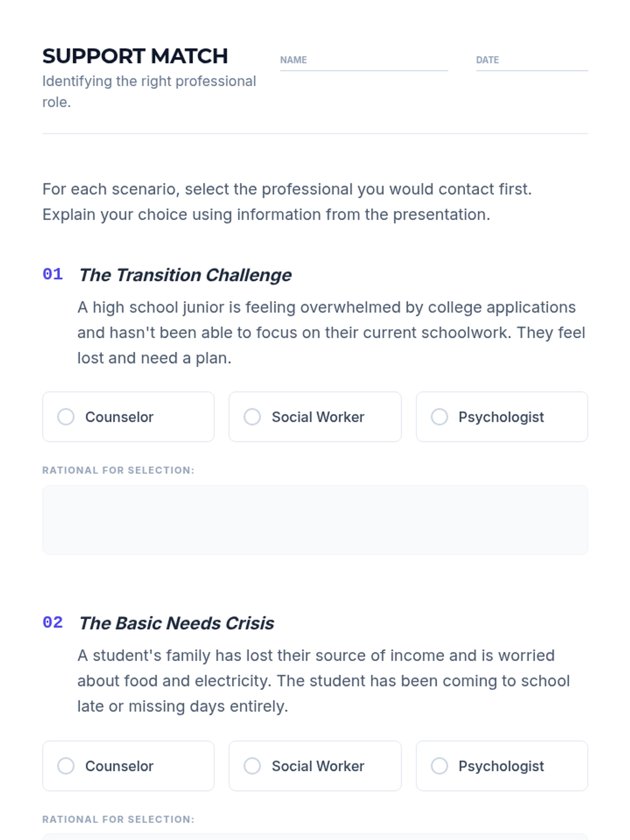
Task: Pick Psychologist for The Transition Challenge
Action: click(x=439, y=417)
